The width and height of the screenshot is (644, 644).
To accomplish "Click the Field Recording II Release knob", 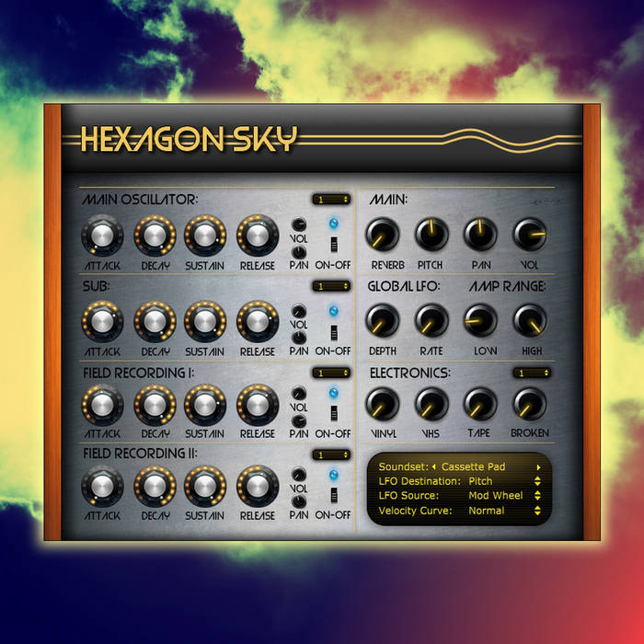I will (x=258, y=487).
